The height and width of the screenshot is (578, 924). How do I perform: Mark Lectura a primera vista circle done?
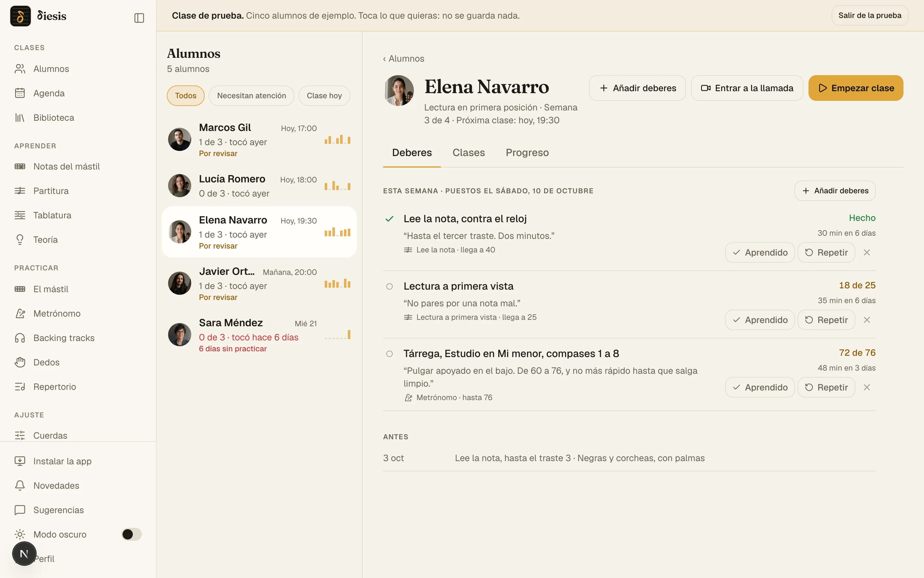[x=389, y=286]
